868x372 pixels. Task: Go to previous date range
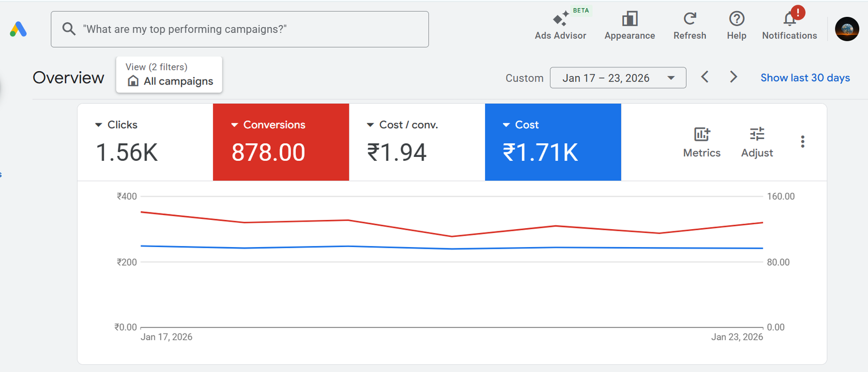click(x=705, y=77)
